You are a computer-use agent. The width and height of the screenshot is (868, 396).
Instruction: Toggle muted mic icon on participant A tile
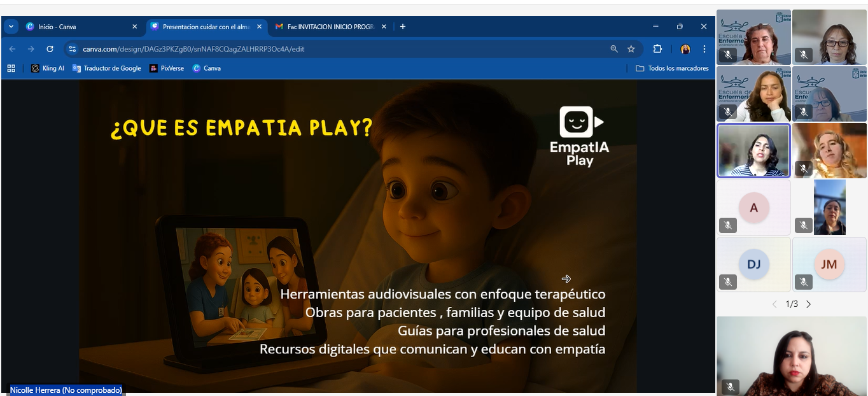point(728,225)
